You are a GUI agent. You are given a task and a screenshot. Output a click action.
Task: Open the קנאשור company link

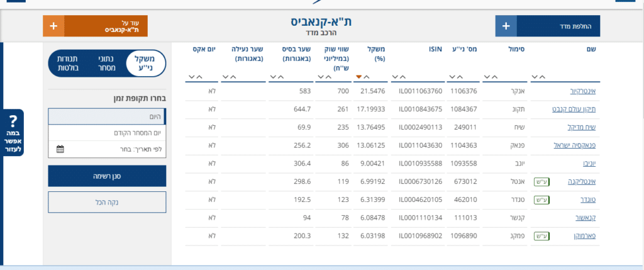[585, 217]
